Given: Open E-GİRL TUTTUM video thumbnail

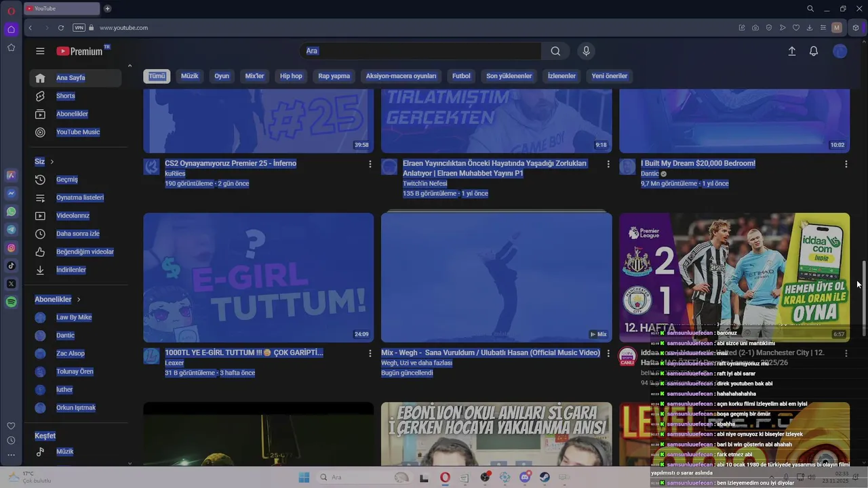Looking at the screenshot, I should [258, 278].
